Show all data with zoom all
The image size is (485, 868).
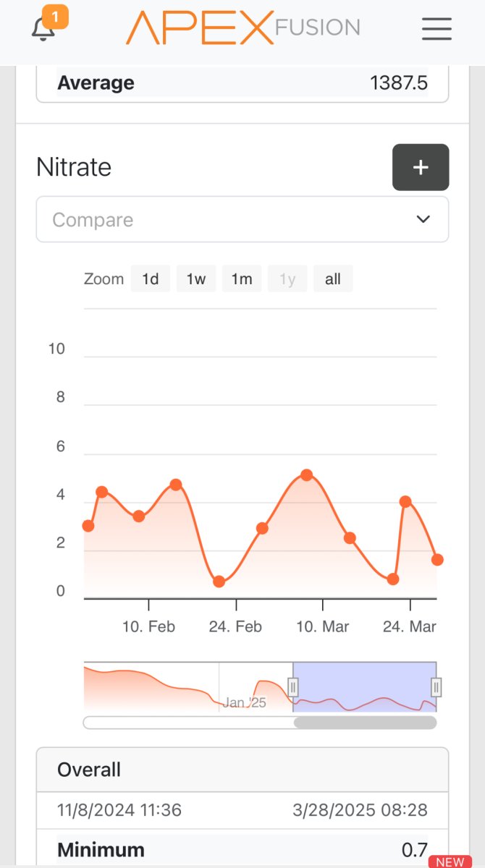click(333, 278)
